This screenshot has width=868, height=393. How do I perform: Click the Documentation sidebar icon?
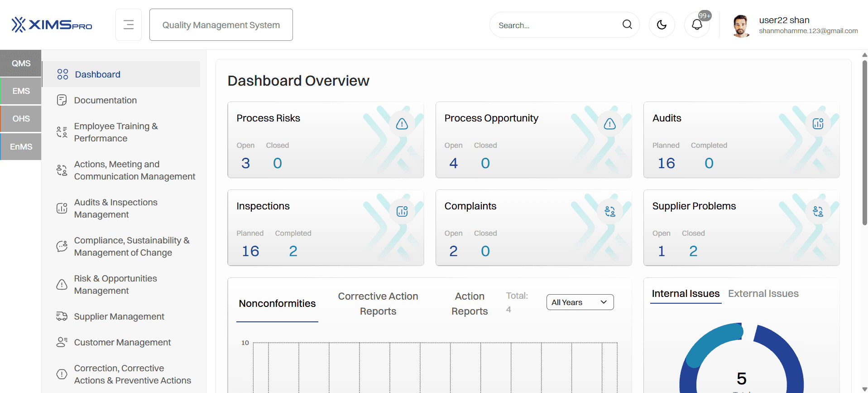(62, 100)
